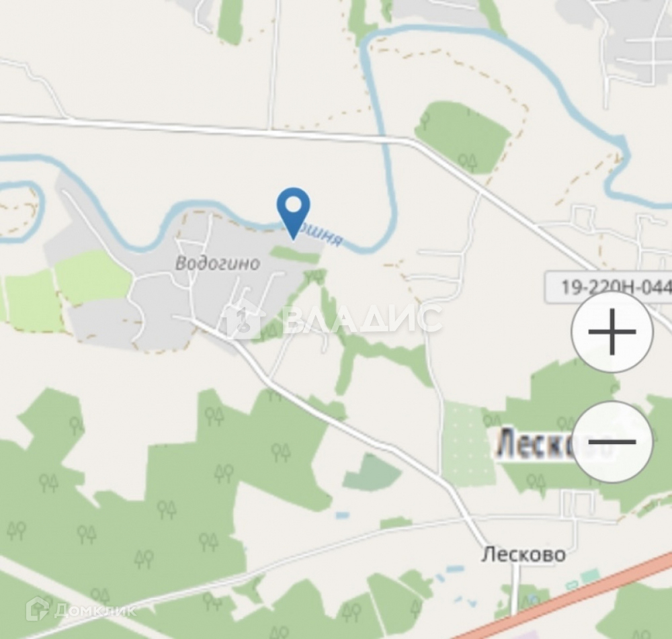The image size is (672, 639).
Task: Click the light green dotted orchard area
Action: [x=468, y=443]
